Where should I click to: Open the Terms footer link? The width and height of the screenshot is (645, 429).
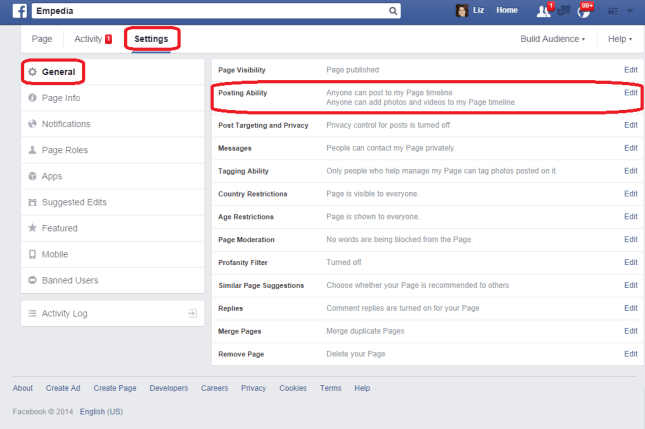tap(331, 388)
